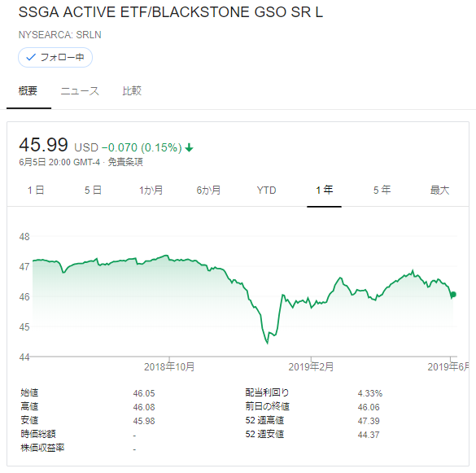The height and width of the screenshot is (473, 476).
Task: Click the 配当利回り value 4.33%
Action: click(x=369, y=393)
